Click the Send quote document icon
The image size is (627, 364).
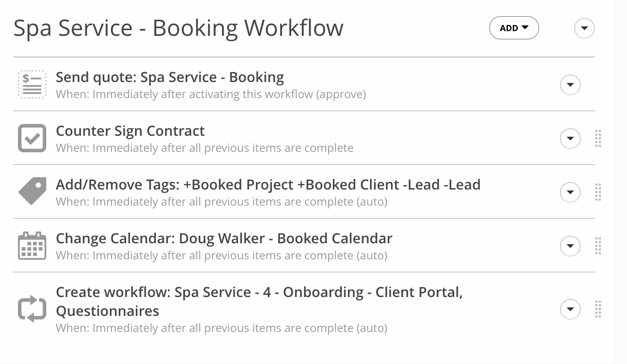point(32,84)
